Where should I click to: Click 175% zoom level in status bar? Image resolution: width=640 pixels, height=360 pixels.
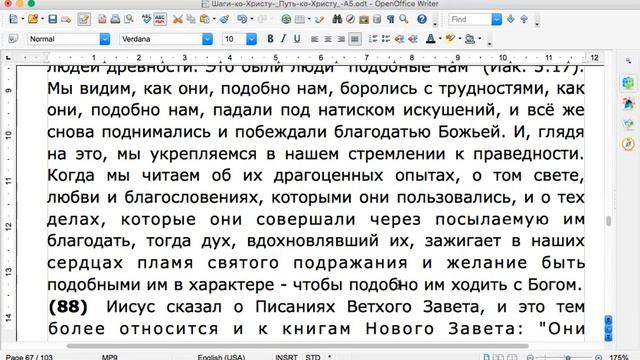click(619, 357)
